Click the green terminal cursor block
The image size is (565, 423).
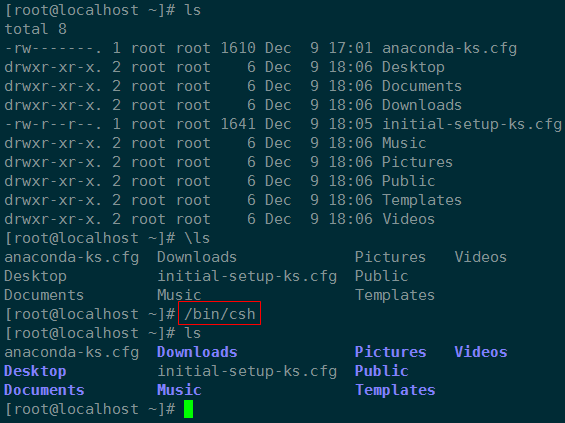point(188,409)
